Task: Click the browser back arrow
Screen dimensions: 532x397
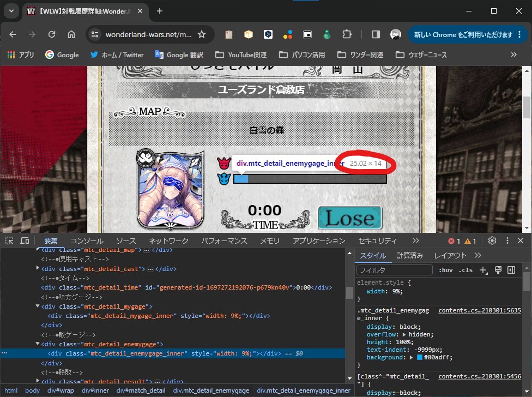Action: point(13,34)
